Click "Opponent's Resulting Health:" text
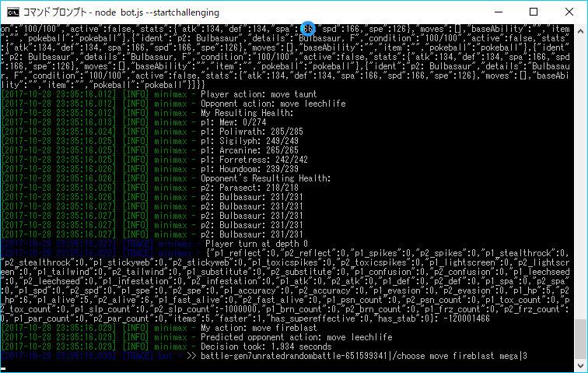Viewport: 588px width, 373px height. (265, 178)
